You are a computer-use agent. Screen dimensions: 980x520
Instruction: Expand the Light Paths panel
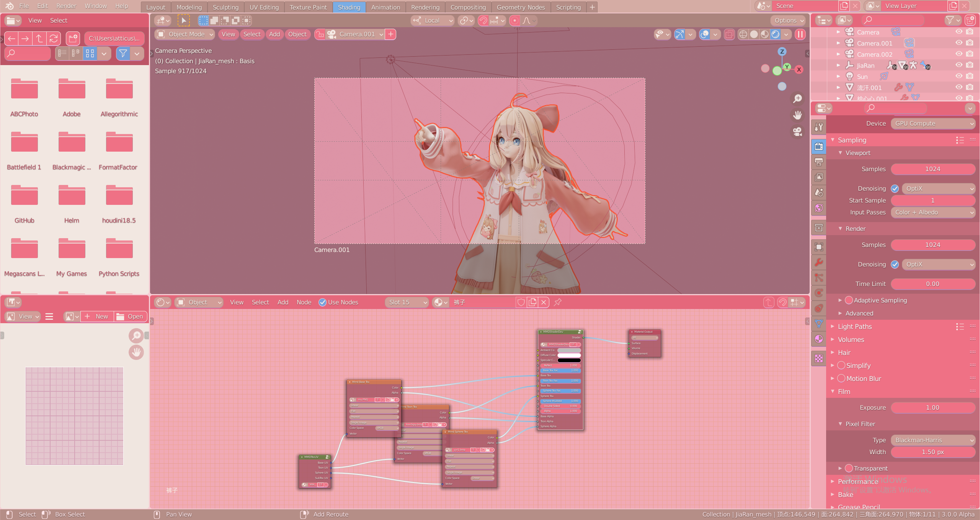[854, 326]
